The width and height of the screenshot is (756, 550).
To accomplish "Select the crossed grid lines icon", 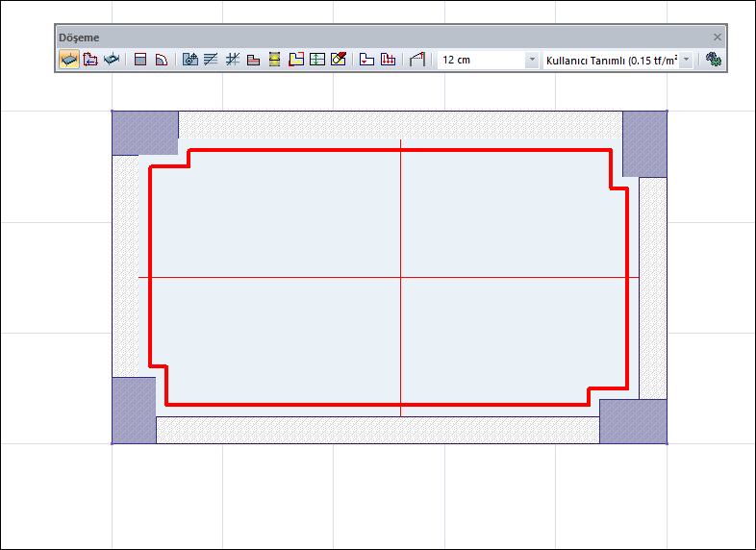I will 233,60.
